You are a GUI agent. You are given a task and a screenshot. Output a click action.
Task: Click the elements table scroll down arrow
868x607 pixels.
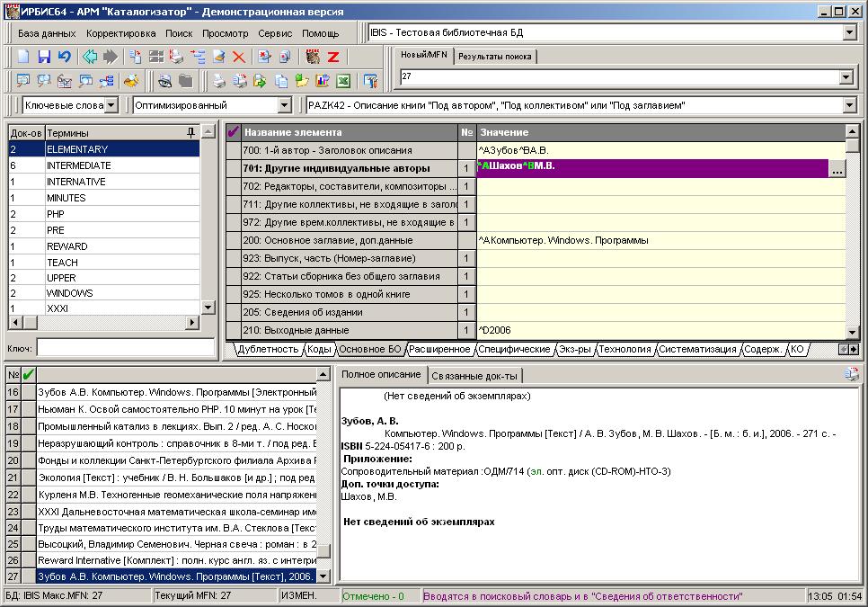[853, 333]
